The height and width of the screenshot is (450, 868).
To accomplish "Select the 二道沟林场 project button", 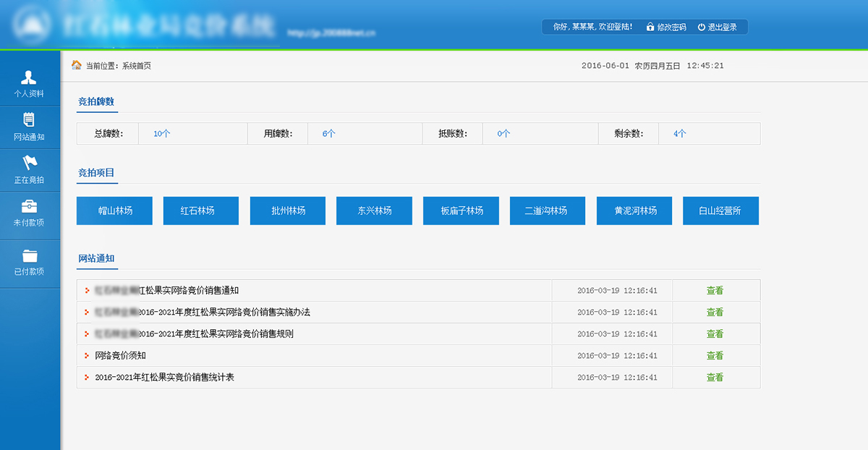I will 548,211.
